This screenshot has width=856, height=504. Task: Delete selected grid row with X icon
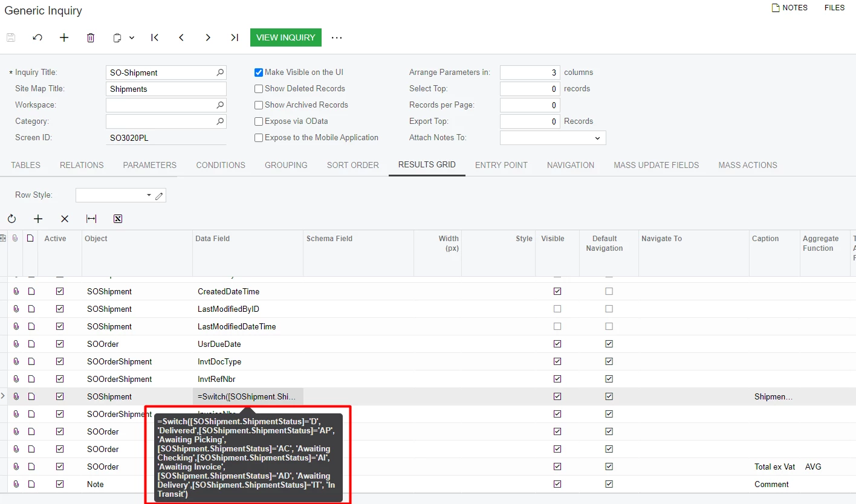click(x=65, y=219)
